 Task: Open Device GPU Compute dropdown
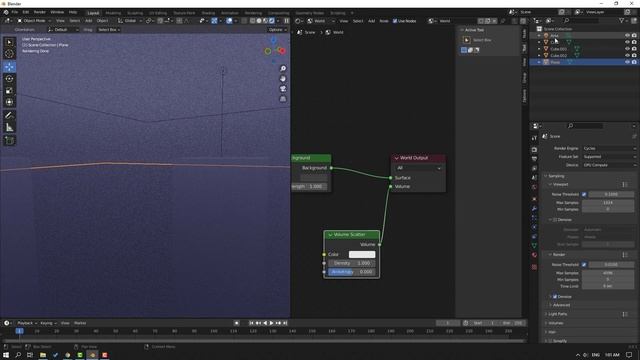click(x=609, y=165)
